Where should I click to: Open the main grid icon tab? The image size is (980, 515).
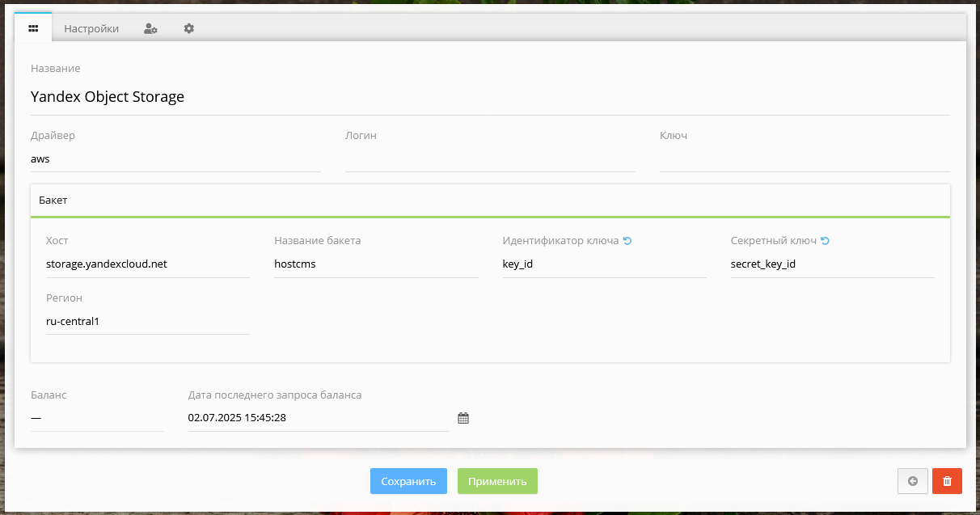point(33,28)
